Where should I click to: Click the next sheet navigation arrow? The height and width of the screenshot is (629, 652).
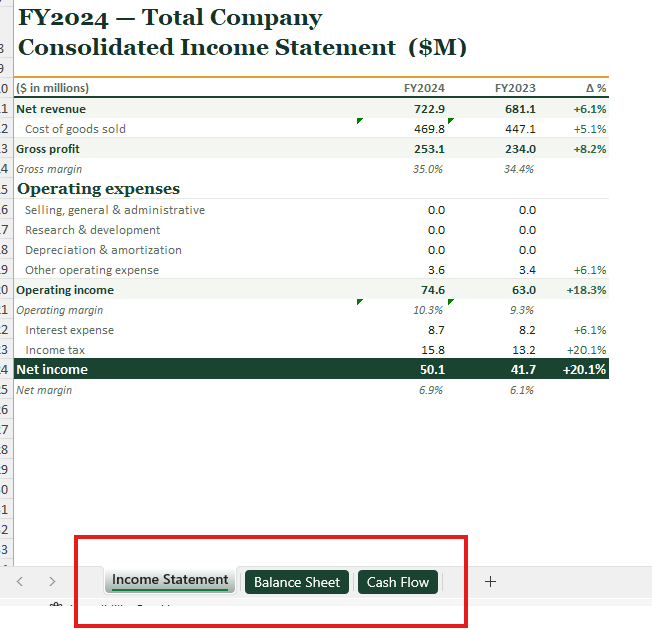pos(52,581)
